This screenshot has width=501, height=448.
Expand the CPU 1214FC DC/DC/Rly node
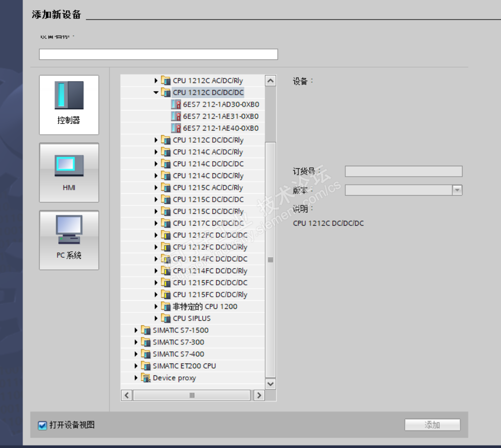[156, 271]
